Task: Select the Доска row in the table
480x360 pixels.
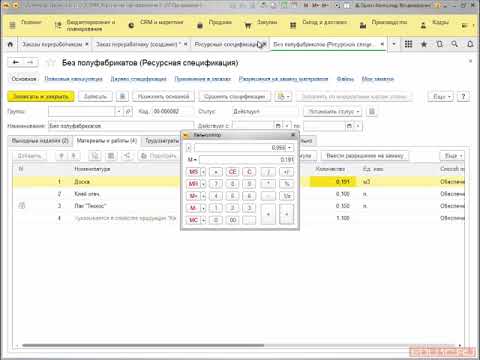Action: [x=238, y=182]
